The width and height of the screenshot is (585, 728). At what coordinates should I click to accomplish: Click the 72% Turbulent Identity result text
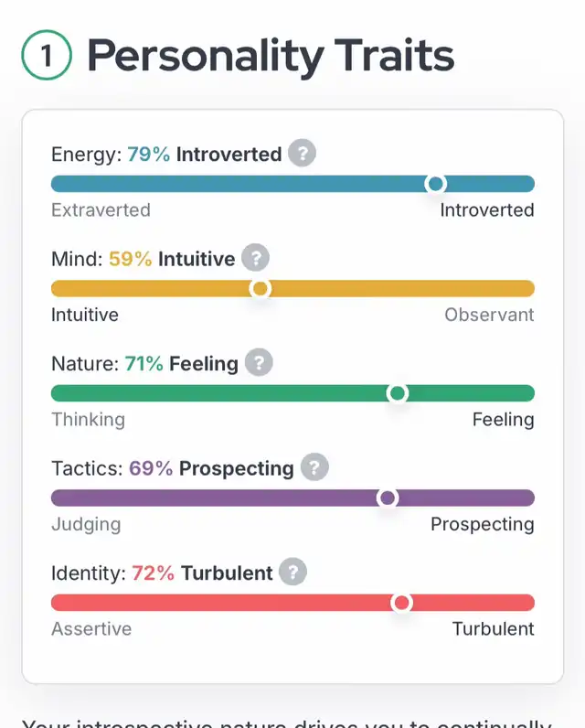(x=202, y=573)
